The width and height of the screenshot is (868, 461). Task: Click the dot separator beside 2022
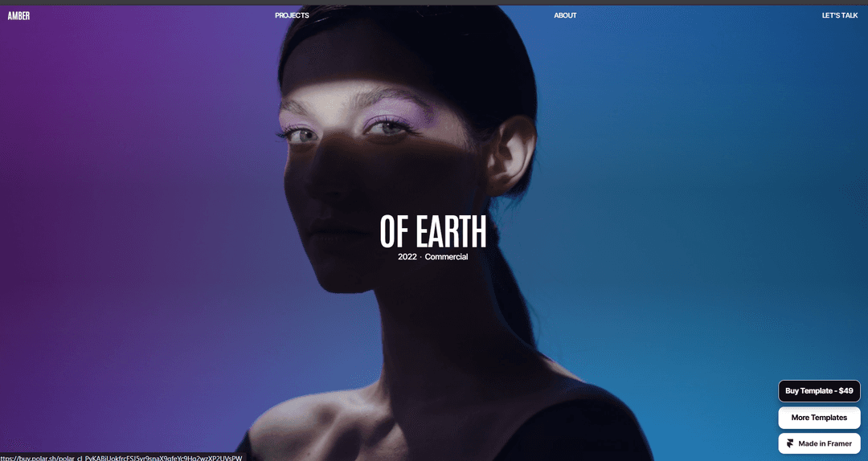click(x=420, y=257)
